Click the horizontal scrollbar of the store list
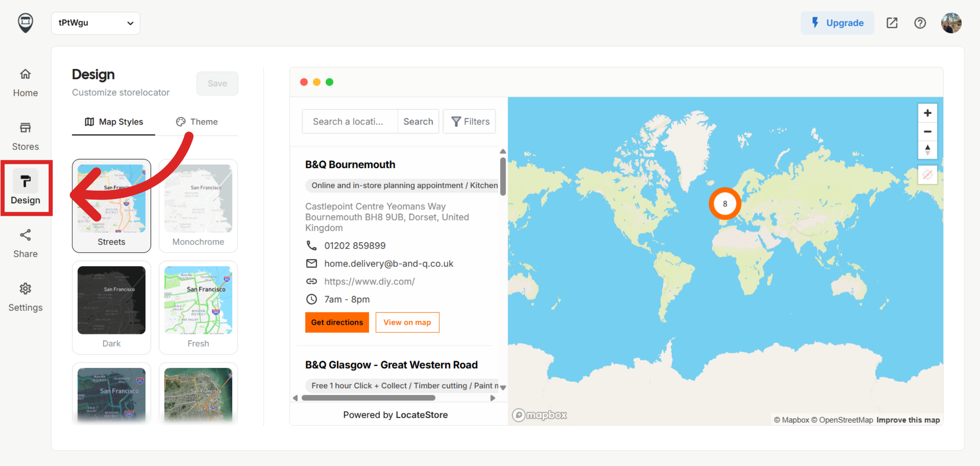The image size is (980, 466). (369, 398)
